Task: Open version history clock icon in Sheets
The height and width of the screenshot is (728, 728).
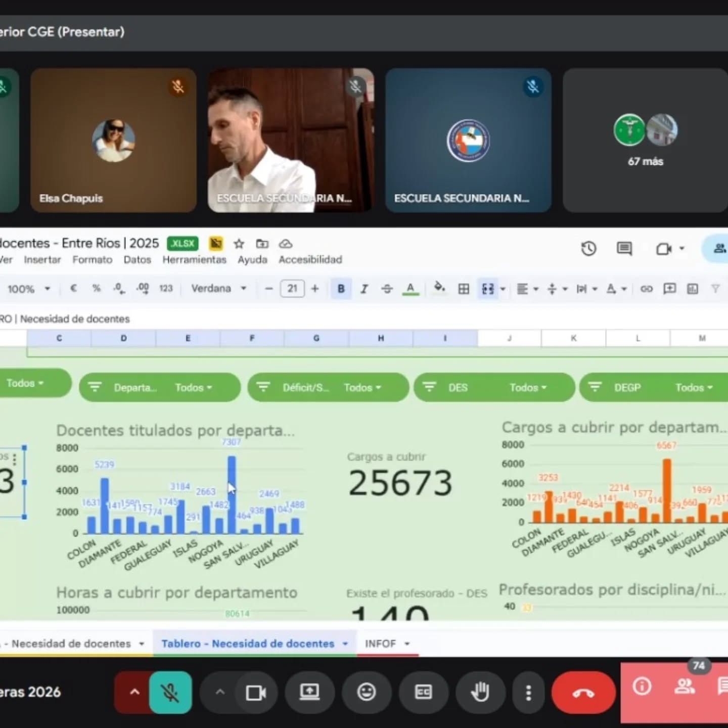Action: point(588,249)
